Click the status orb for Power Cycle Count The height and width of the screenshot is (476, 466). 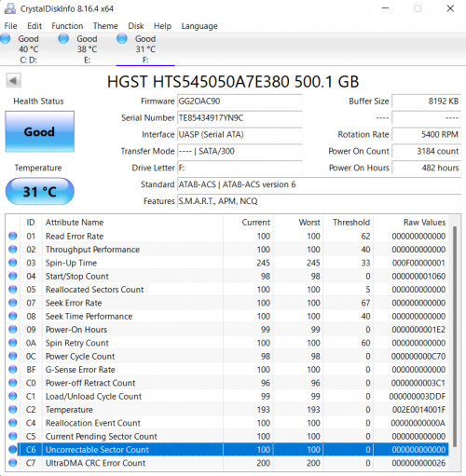[13, 356]
